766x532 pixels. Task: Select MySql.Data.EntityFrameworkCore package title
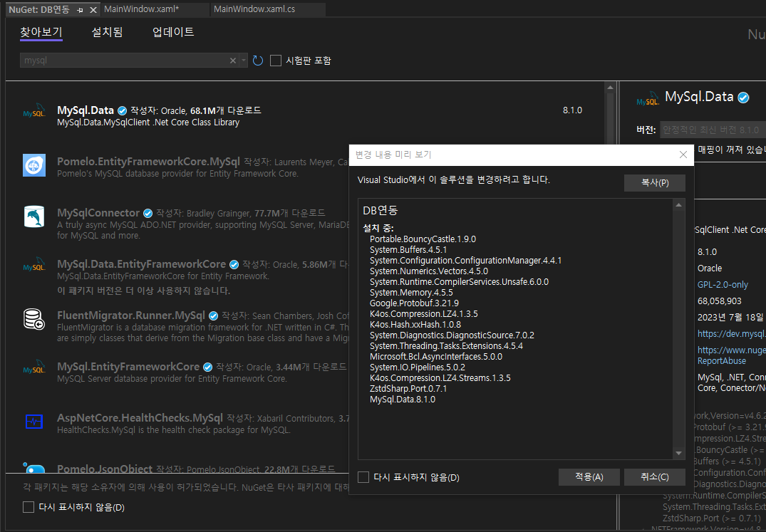point(142,264)
